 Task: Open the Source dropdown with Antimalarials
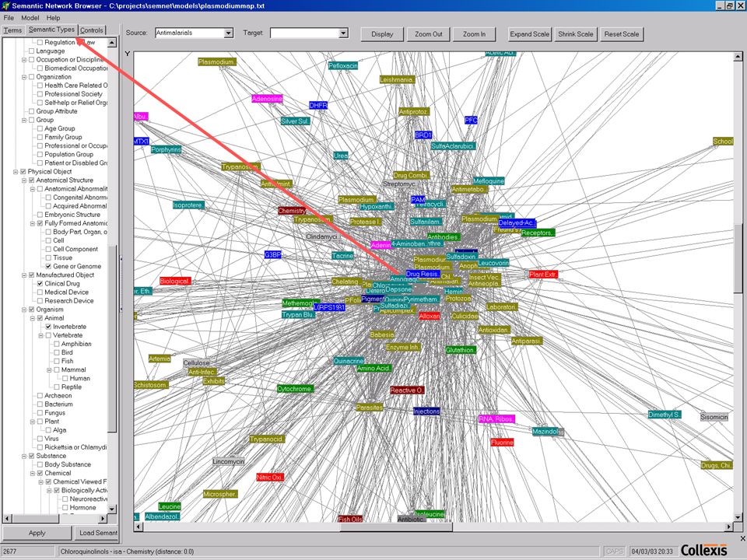coord(229,33)
